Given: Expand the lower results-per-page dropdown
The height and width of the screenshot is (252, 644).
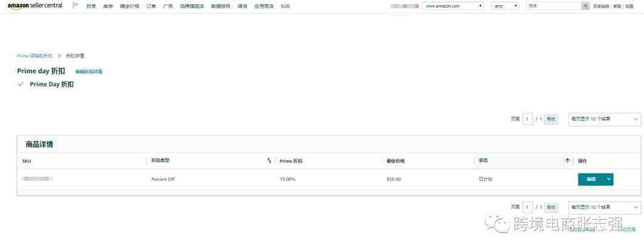Looking at the screenshot, I should [x=604, y=207].
